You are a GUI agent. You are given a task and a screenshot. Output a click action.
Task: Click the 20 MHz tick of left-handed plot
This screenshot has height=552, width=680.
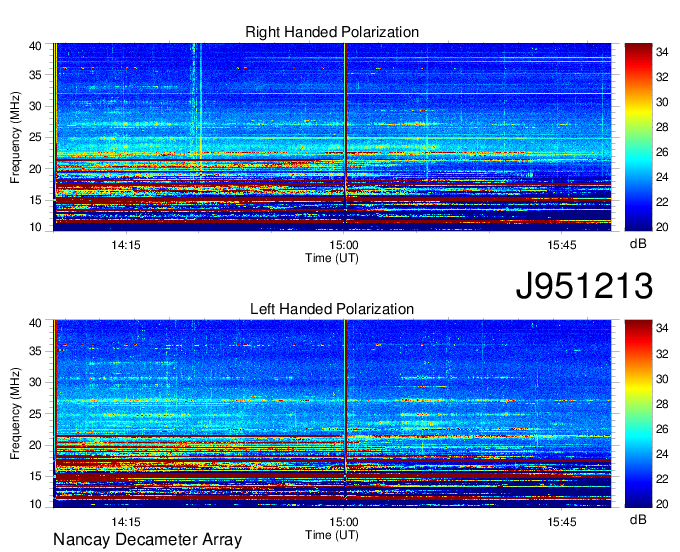[36, 445]
